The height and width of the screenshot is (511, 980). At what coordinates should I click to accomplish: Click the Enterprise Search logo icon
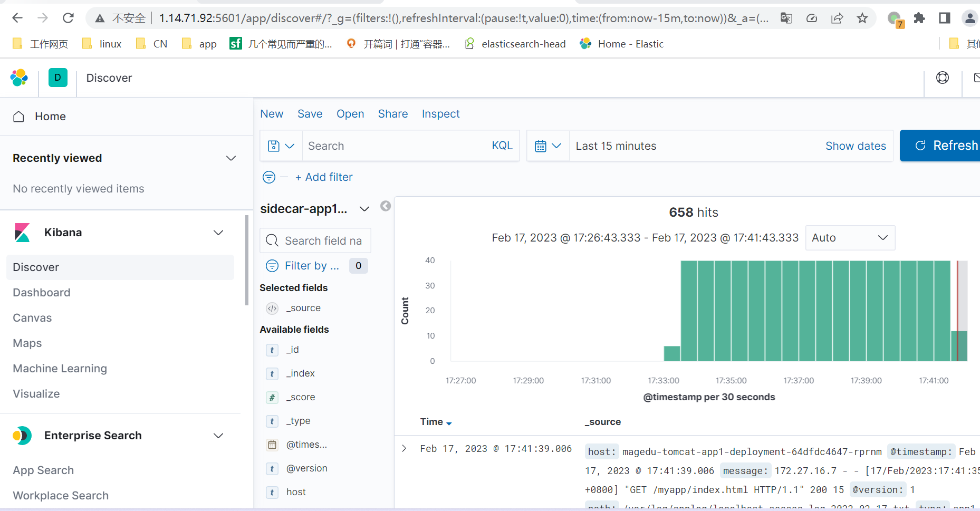[x=22, y=436]
